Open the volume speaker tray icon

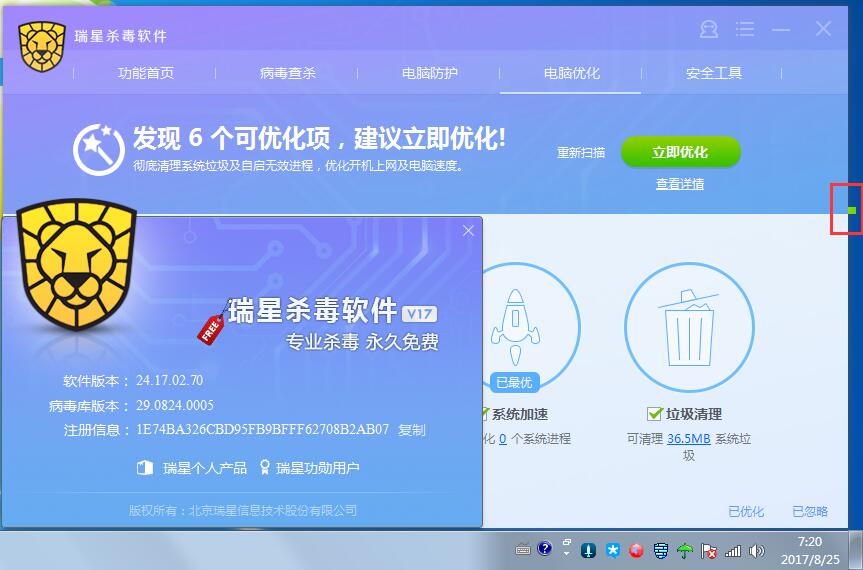[757, 550]
